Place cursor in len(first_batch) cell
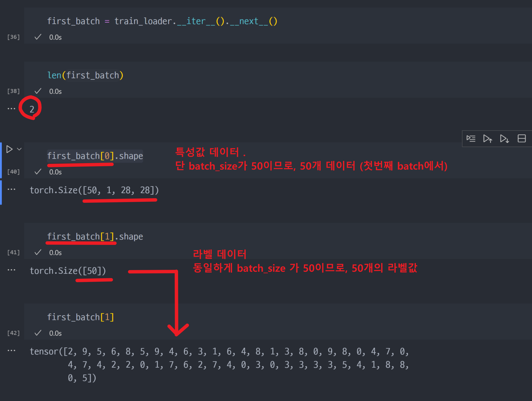 (x=85, y=76)
